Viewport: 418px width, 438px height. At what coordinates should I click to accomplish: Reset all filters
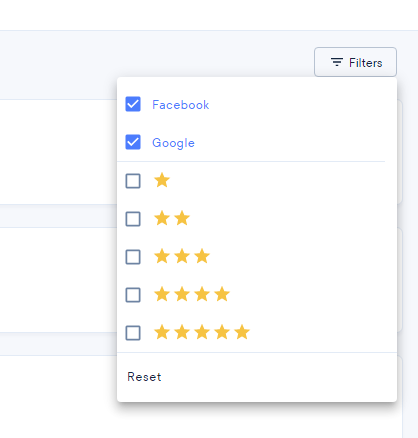tap(144, 377)
